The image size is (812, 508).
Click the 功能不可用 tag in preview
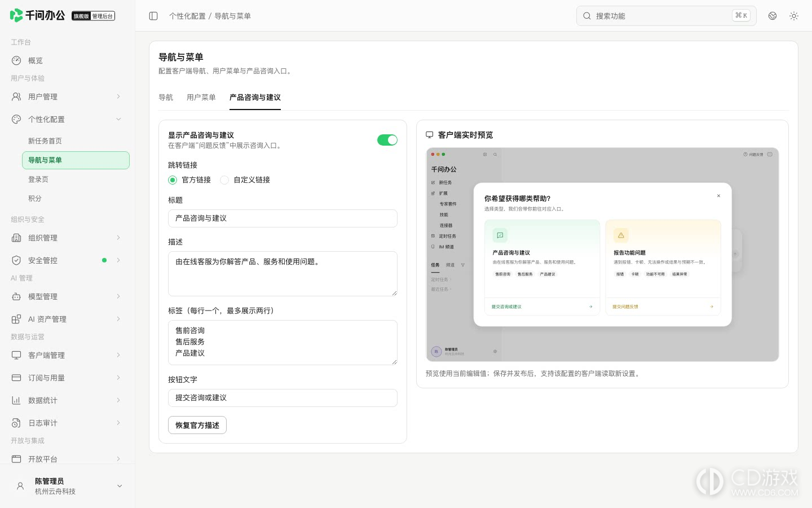[655, 274]
